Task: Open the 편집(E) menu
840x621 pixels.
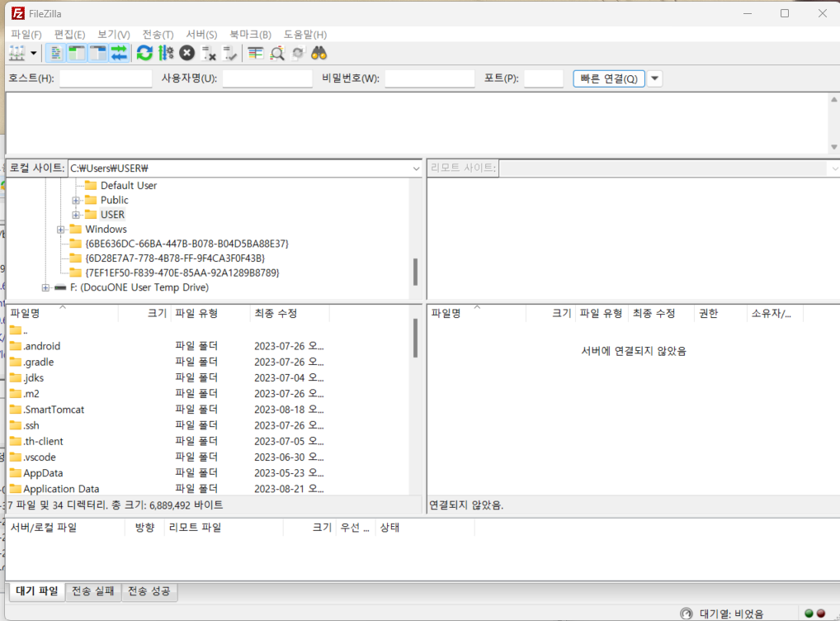Action: tap(69, 35)
